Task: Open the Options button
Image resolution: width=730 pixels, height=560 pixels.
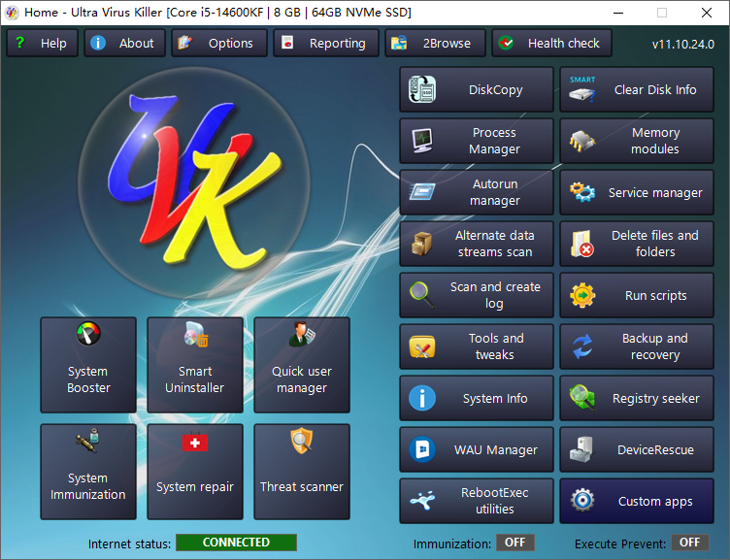Action: point(219,43)
